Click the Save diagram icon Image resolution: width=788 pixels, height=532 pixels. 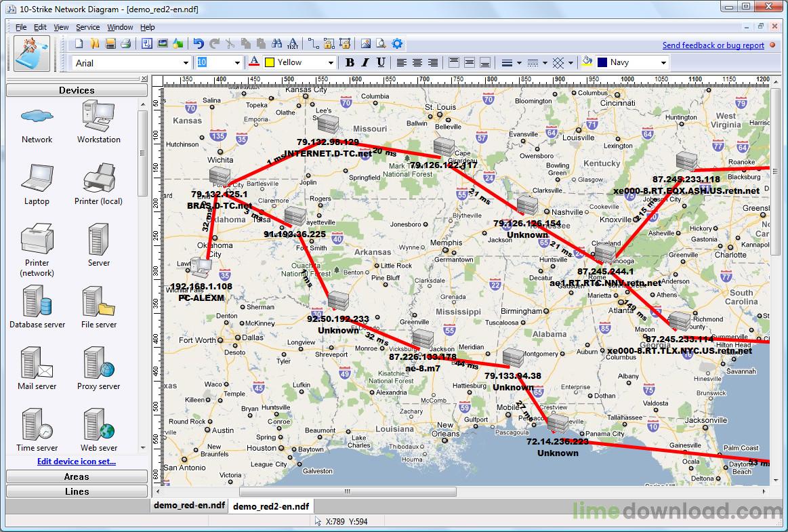pyautogui.click(x=110, y=44)
